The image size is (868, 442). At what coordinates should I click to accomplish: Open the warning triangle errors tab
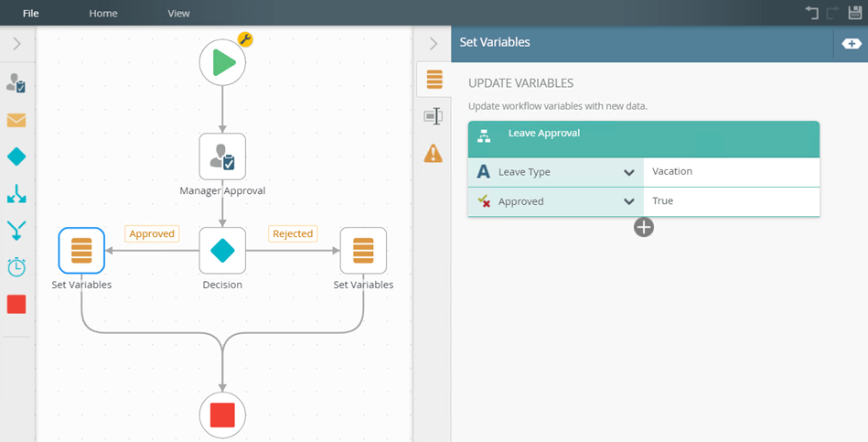[434, 153]
